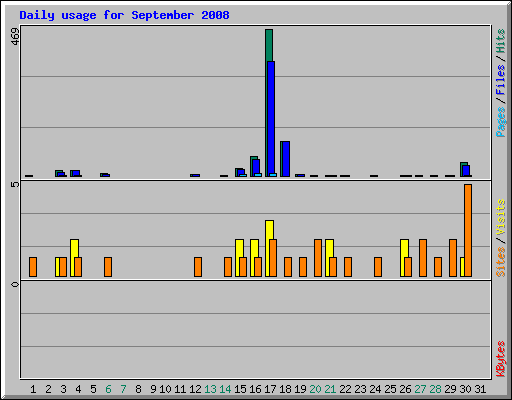
Task: Click the tall orange Sites bar for day 30
Action: (x=468, y=230)
